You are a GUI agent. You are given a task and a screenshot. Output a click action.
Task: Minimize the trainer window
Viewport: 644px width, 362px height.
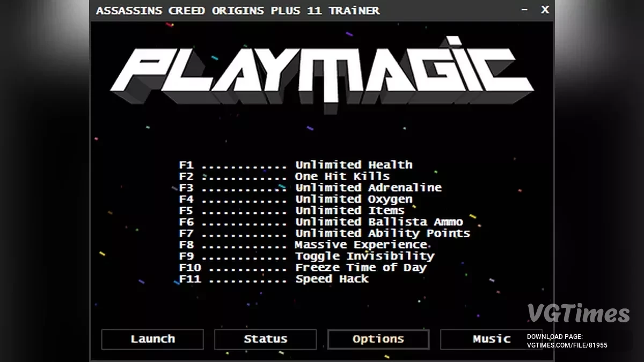[x=524, y=10]
